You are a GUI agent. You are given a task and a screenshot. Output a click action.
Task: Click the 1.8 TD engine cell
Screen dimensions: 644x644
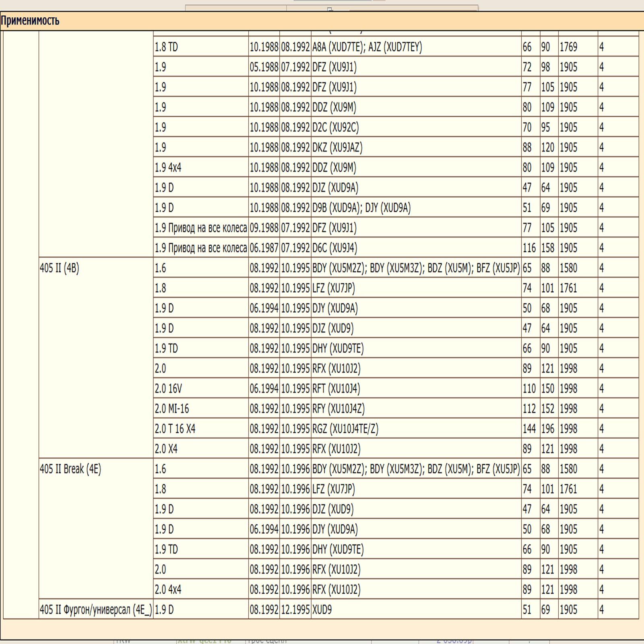(166, 47)
